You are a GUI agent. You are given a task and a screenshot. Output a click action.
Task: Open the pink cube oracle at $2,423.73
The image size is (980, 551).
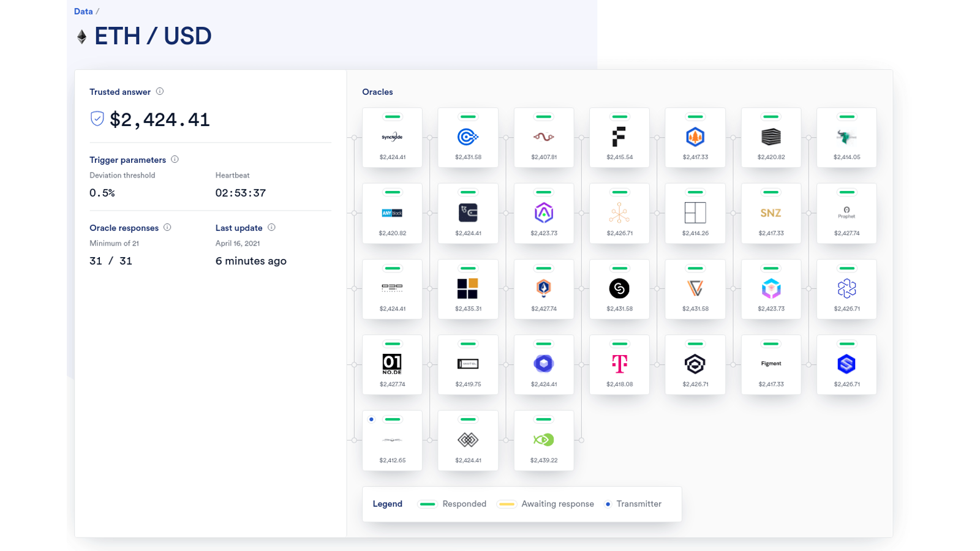(771, 289)
